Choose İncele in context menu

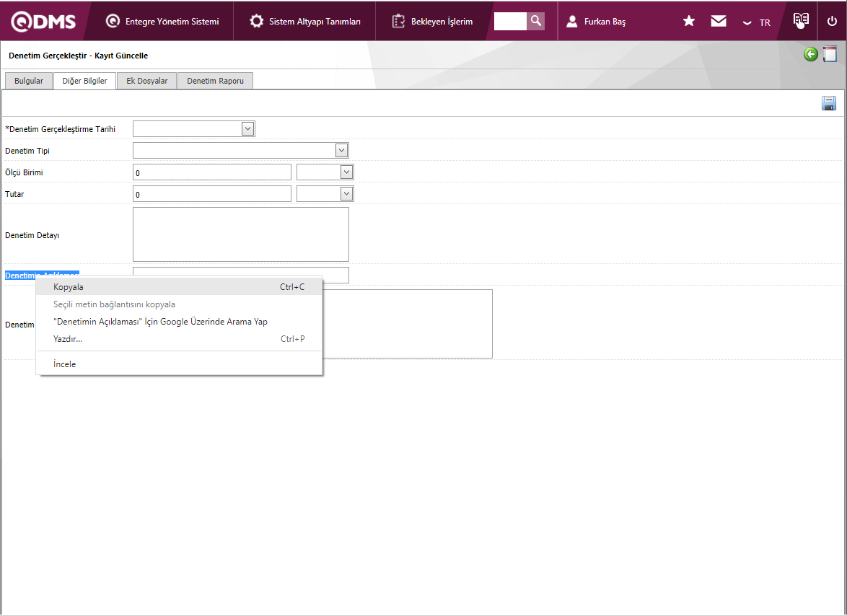point(65,364)
